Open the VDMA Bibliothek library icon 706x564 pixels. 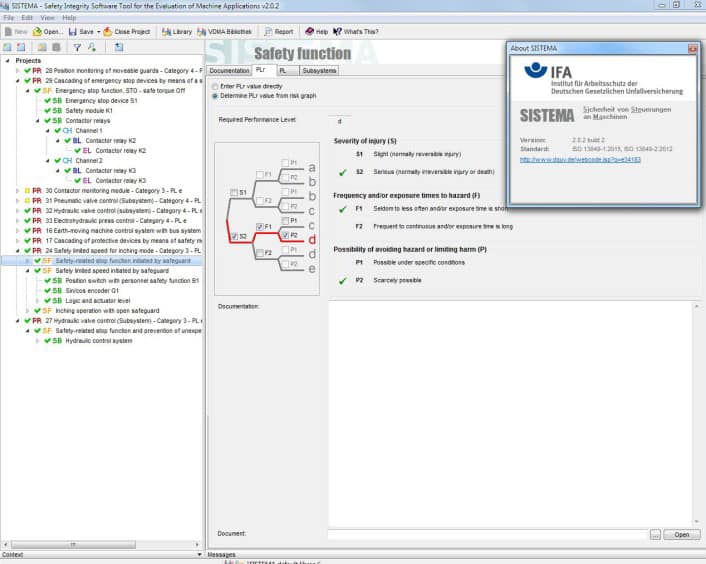click(x=201, y=32)
